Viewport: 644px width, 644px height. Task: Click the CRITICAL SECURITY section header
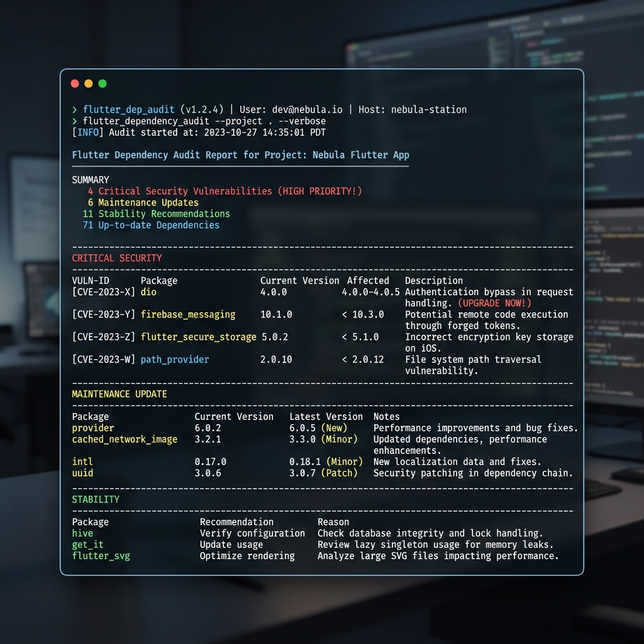coord(116,258)
